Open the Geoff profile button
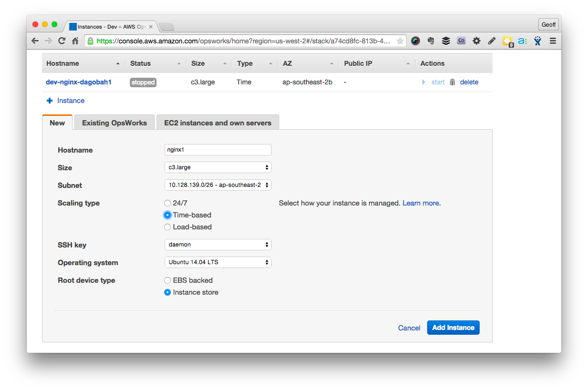 pos(548,24)
